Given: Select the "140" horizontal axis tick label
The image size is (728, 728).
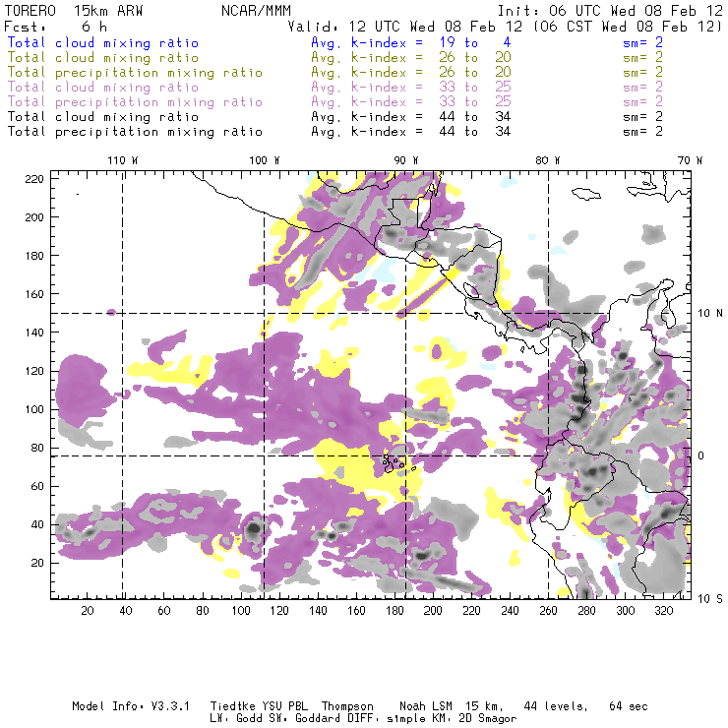Looking at the screenshot, I should coord(318,611).
